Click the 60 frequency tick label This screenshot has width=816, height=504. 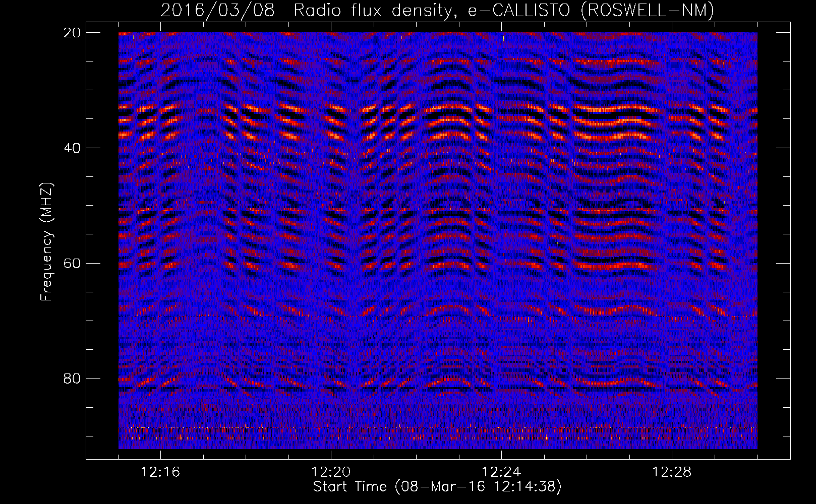tap(72, 263)
